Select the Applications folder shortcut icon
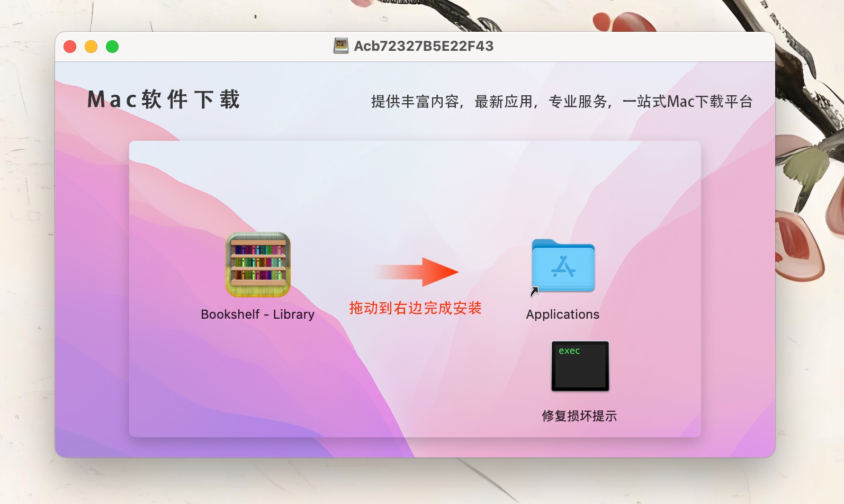The width and height of the screenshot is (844, 504). click(563, 266)
